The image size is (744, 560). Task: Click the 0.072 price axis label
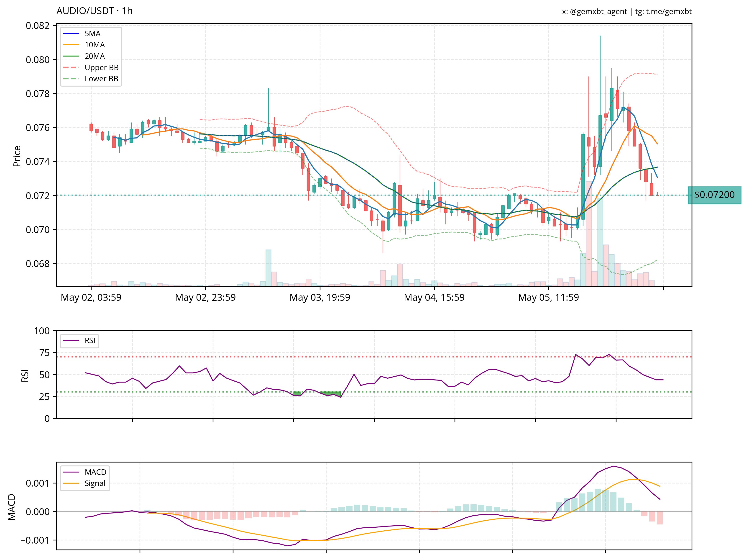[x=38, y=195]
